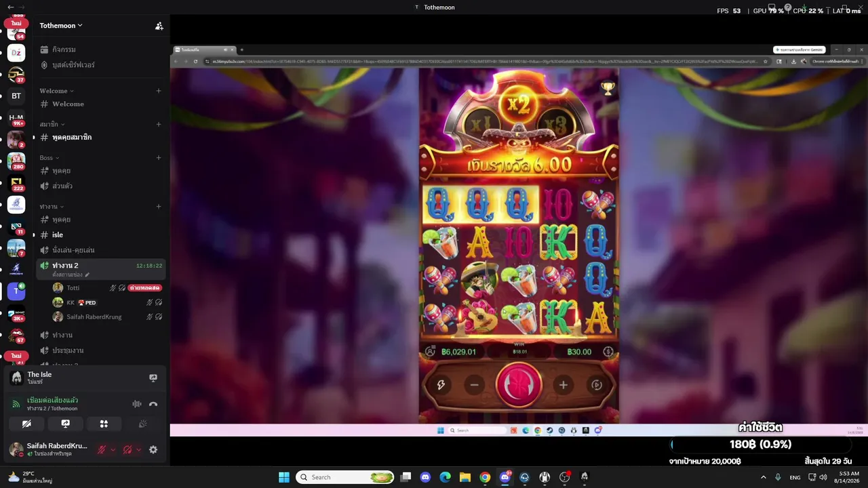Screen dimensions: 868x488
Task: Open the Tothemoon server menu dropdown
Action: tap(61, 26)
